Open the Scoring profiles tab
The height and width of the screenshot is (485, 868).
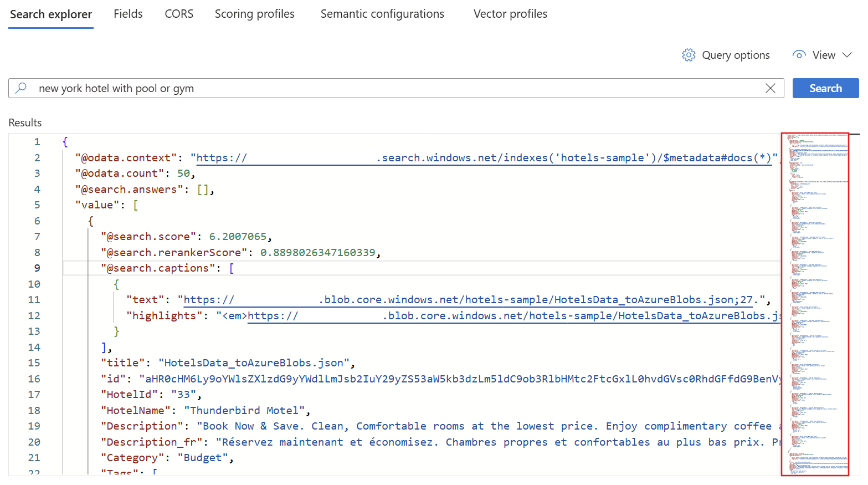254,14
